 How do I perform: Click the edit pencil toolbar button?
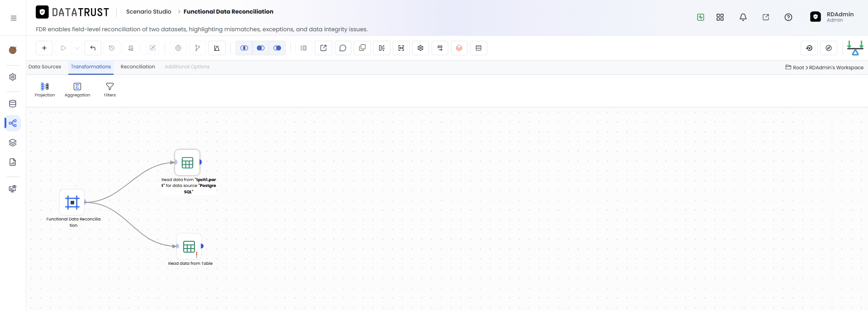click(152, 48)
